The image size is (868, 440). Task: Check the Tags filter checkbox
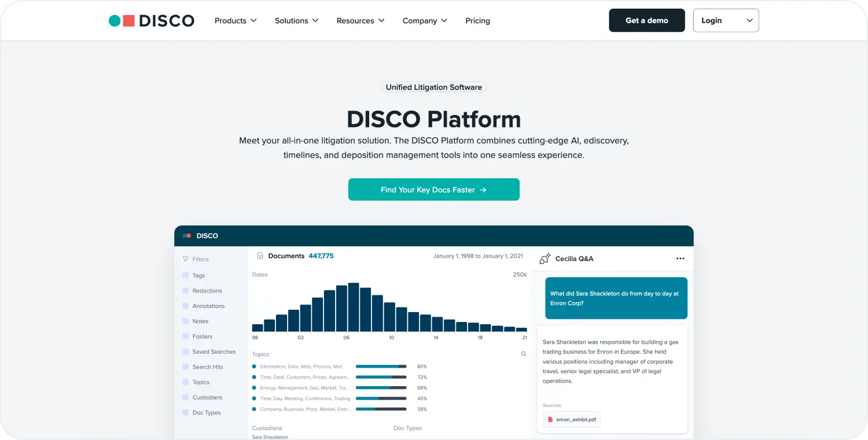pyautogui.click(x=185, y=276)
